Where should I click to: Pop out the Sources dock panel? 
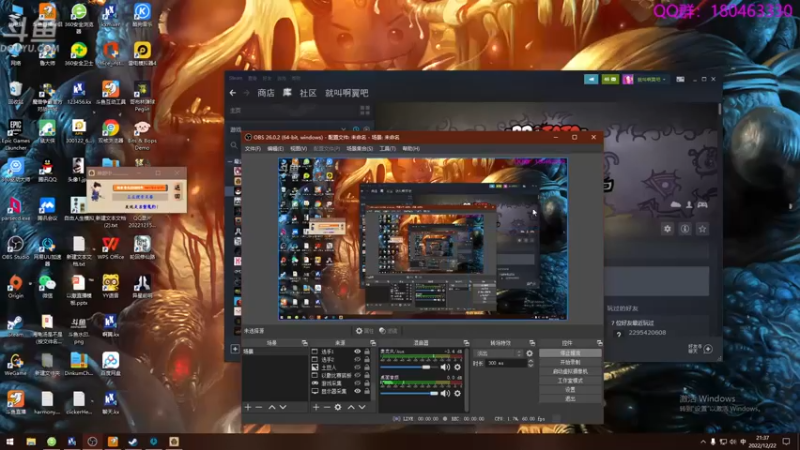pyautogui.click(x=373, y=343)
